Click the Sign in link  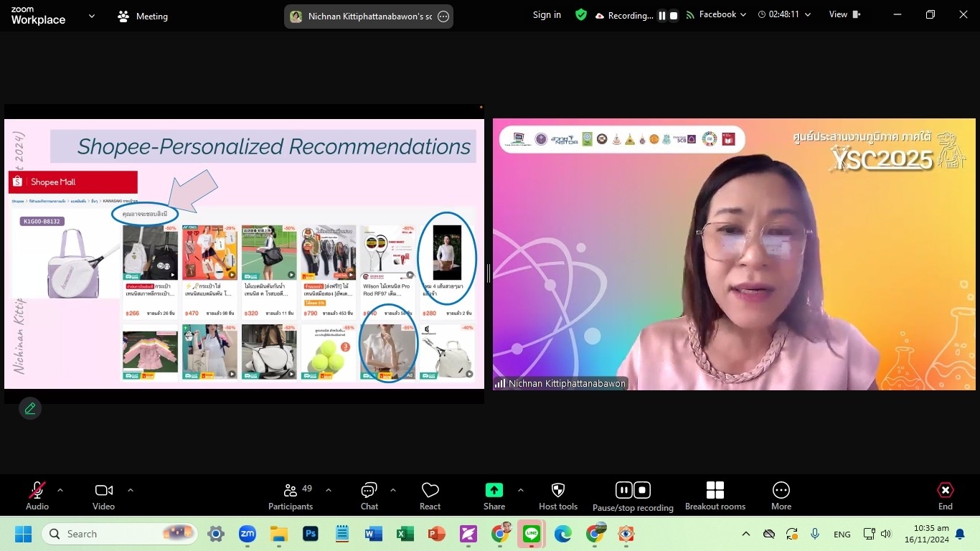(x=547, y=15)
